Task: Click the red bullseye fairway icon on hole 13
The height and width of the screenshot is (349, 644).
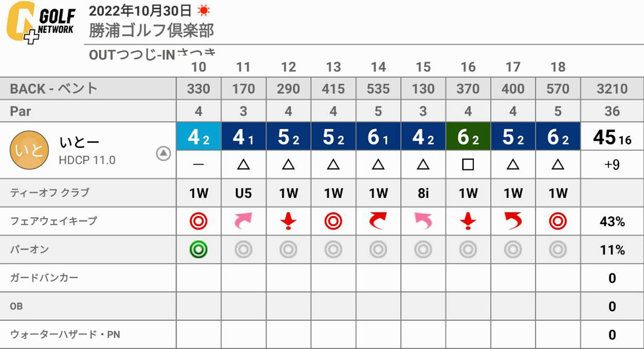Action: coord(333,221)
